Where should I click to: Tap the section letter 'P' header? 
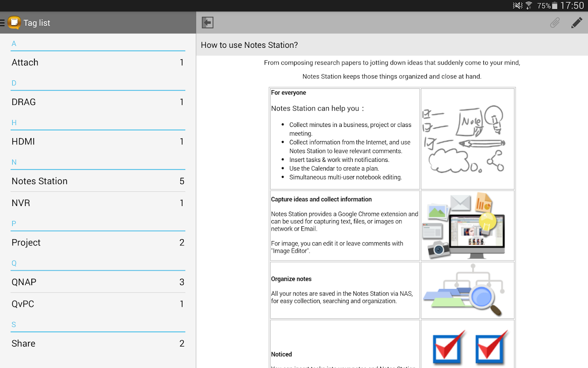pyautogui.click(x=14, y=224)
